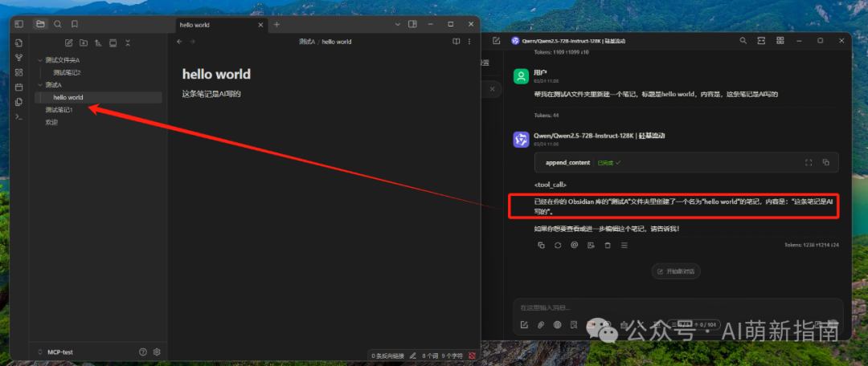Open search in the Obsidian sidebar
The image size is (868, 366).
click(58, 24)
